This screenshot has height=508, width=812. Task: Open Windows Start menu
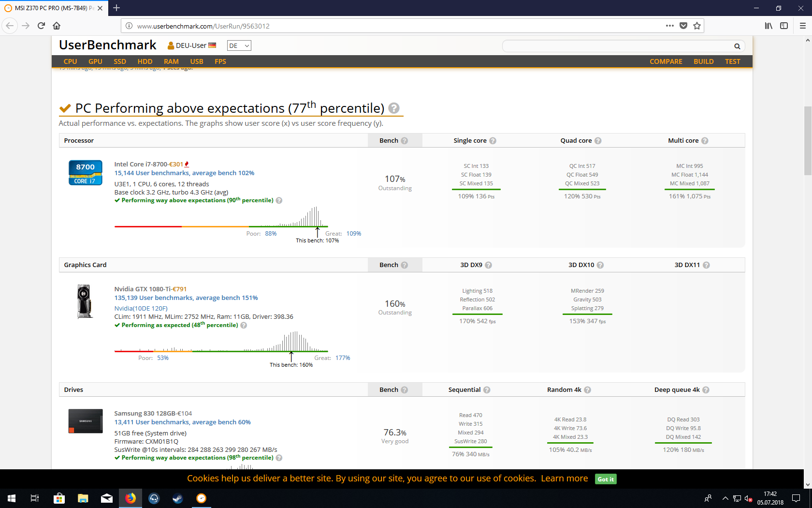click(12, 498)
